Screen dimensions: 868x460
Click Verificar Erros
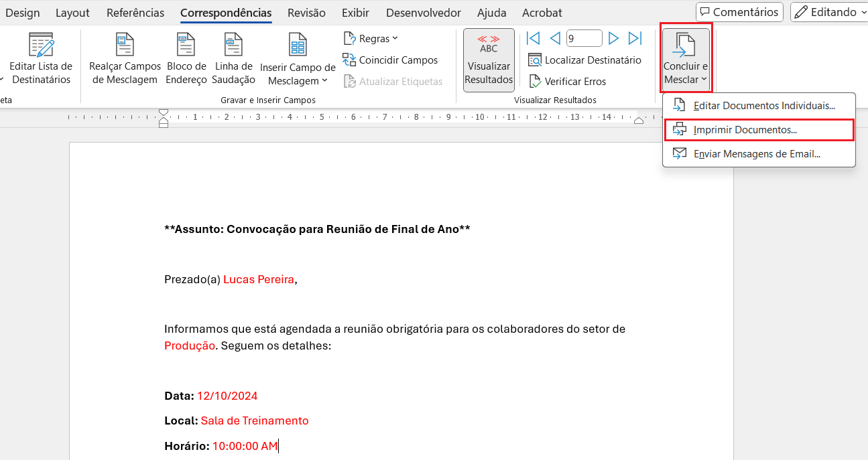tap(567, 81)
